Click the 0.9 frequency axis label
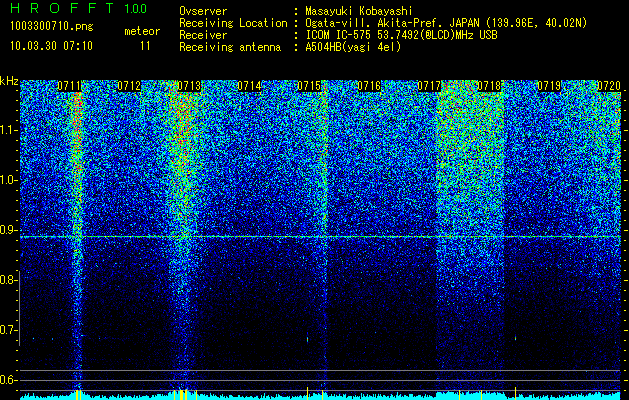The height and width of the screenshot is (400, 629). click(7, 230)
